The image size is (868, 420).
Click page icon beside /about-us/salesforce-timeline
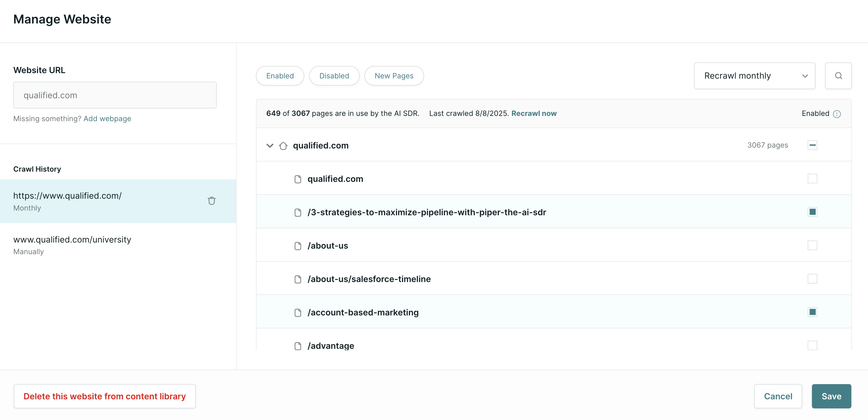pos(297,279)
